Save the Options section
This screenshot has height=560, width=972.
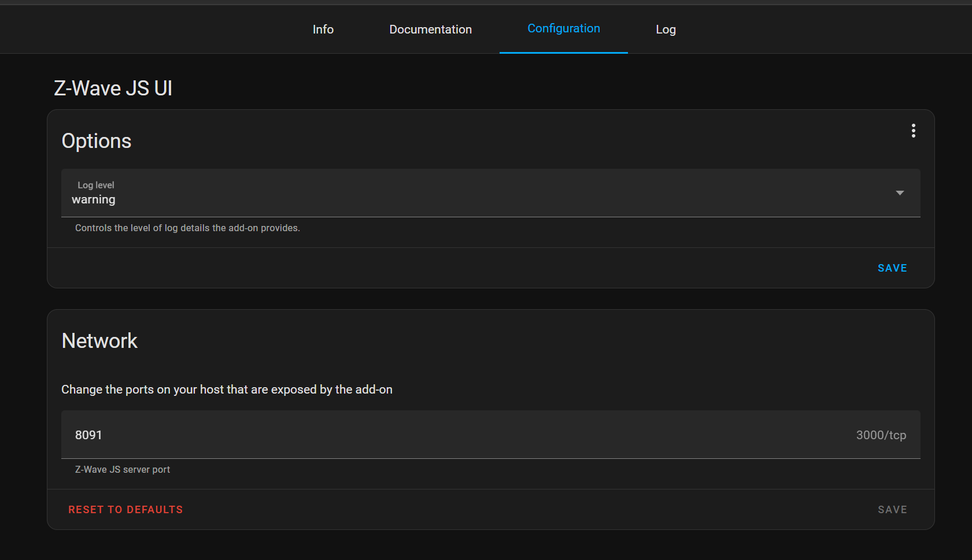pos(892,268)
